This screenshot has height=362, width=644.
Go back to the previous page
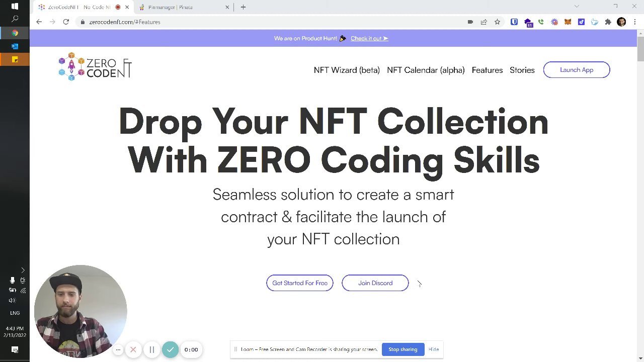point(39,22)
